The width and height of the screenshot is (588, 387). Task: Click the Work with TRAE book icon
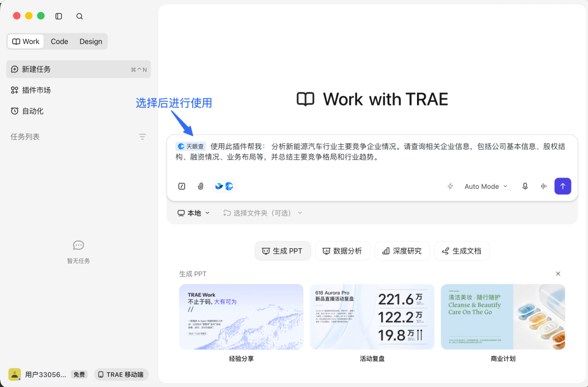[305, 100]
